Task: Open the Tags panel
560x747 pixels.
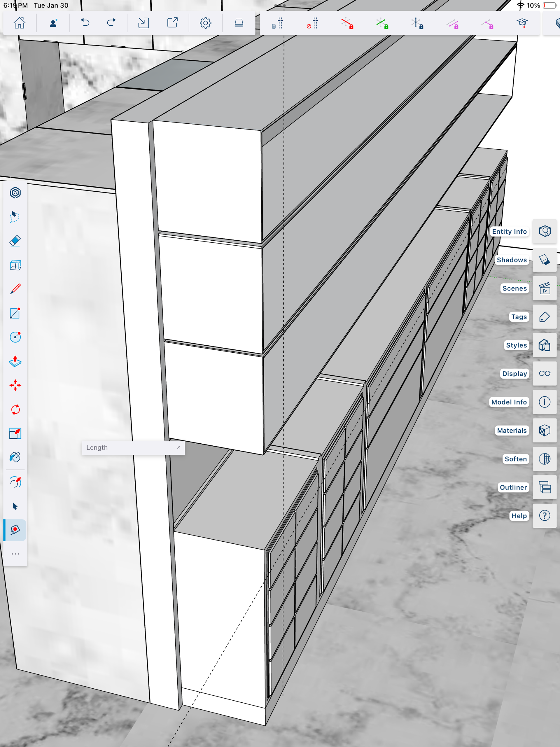Action: [545, 317]
